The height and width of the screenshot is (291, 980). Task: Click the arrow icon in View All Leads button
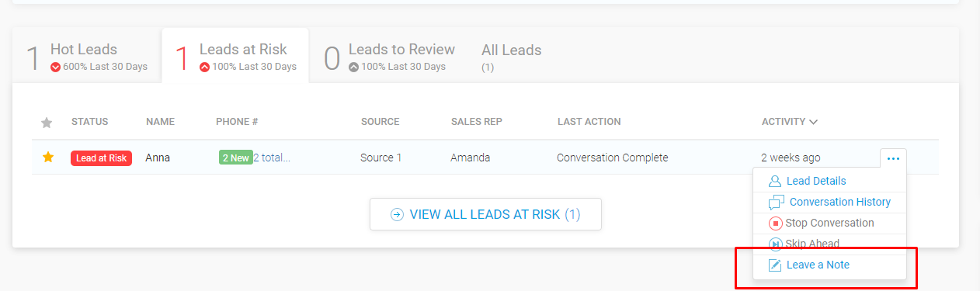tap(397, 214)
